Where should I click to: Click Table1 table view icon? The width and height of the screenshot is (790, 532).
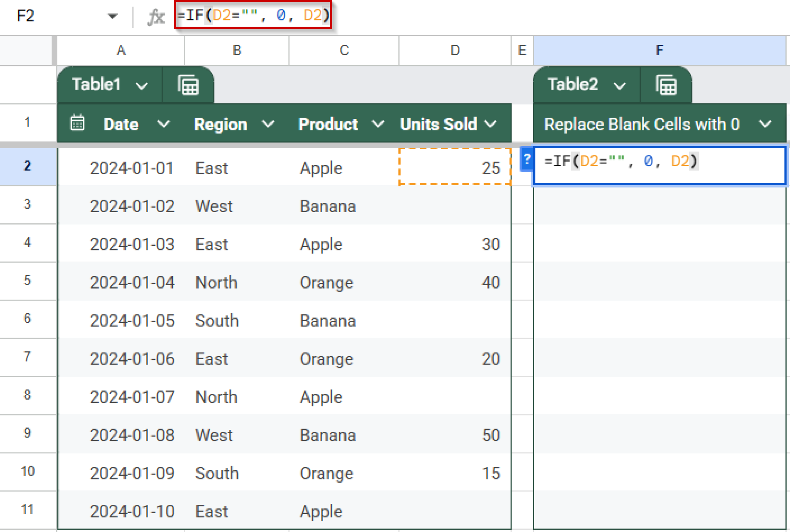click(x=188, y=85)
